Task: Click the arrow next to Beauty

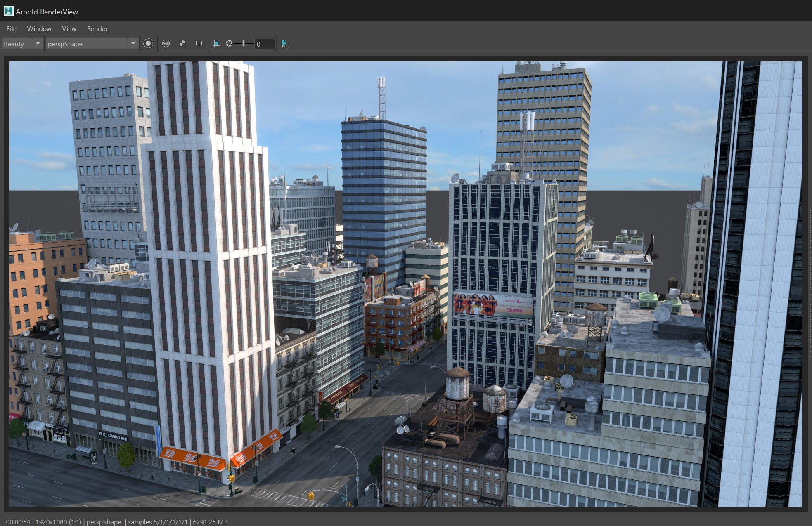Action: [38, 43]
